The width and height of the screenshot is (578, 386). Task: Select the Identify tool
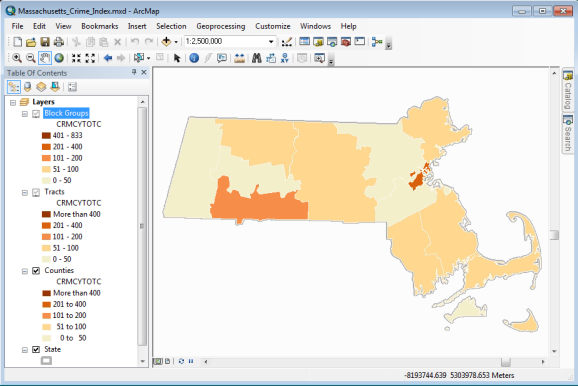click(194, 58)
